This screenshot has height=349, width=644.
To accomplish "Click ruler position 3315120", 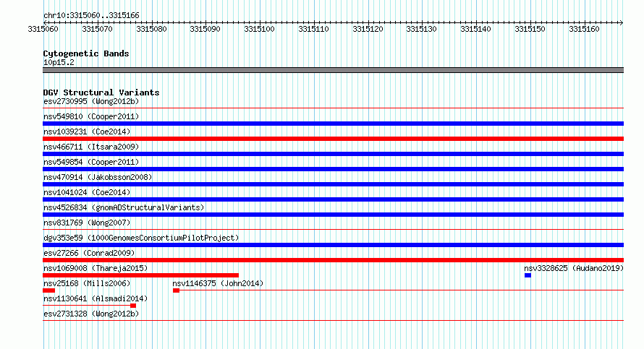I will point(368,29).
